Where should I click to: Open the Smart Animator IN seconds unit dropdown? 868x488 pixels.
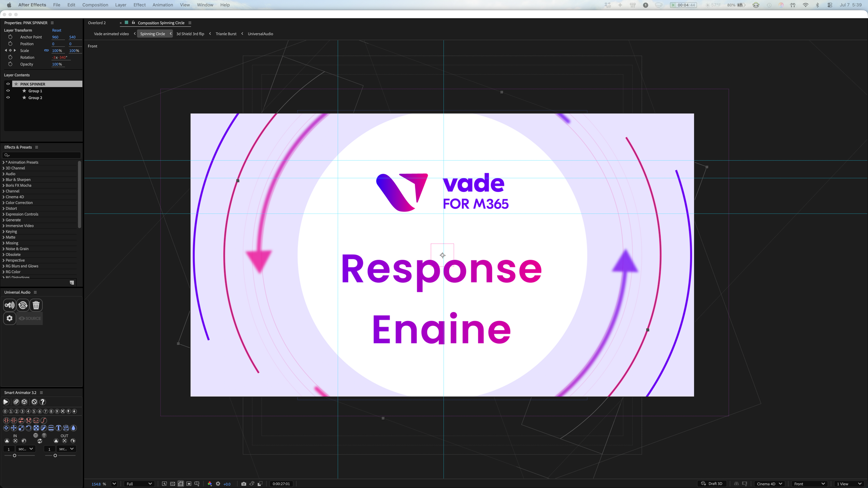click(26, 449)
